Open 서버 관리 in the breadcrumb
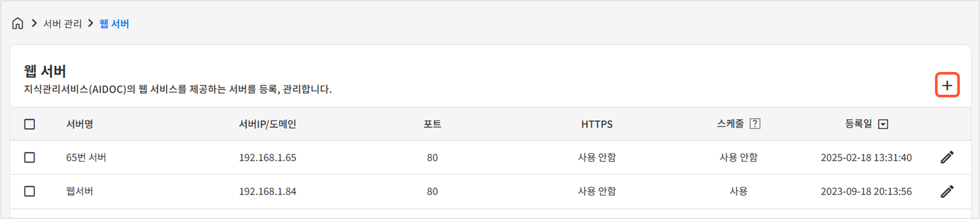The image size is (980, 219). (62, 24)
